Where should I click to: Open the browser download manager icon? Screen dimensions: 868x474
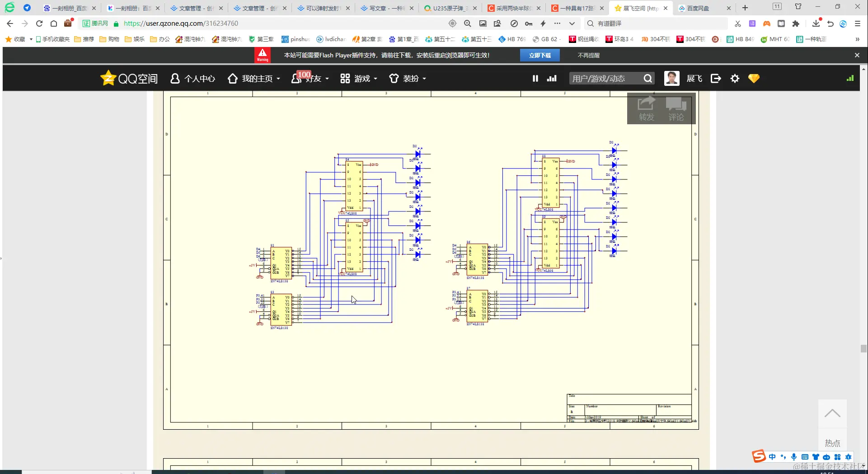pos(816,23)
